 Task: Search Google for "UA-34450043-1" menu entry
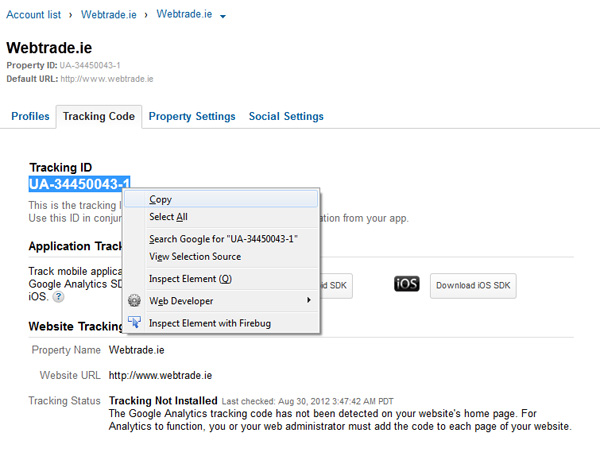click(221, 239)
